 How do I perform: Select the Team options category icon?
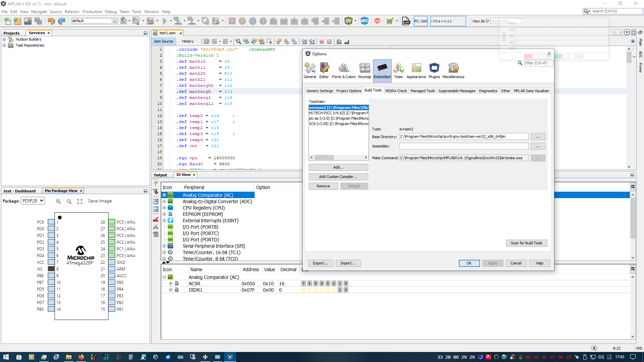[x=398, y=70]
